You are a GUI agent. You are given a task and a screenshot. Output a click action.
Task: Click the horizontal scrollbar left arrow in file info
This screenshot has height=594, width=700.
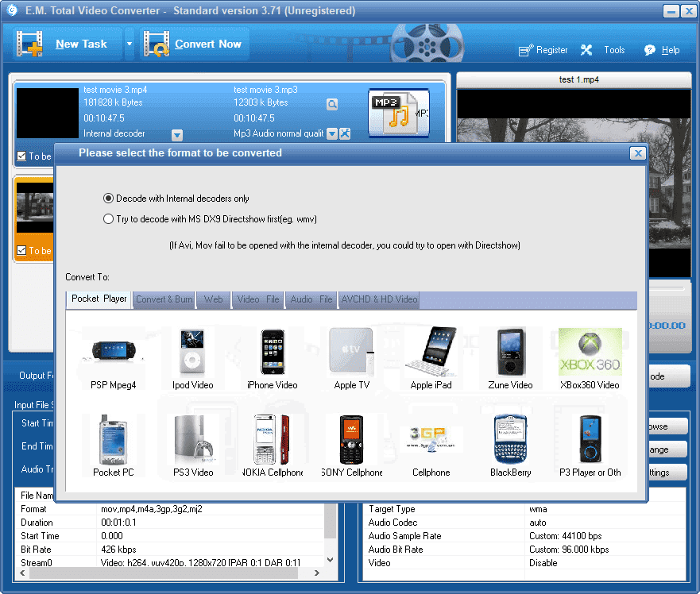click(x=22, y=573)
